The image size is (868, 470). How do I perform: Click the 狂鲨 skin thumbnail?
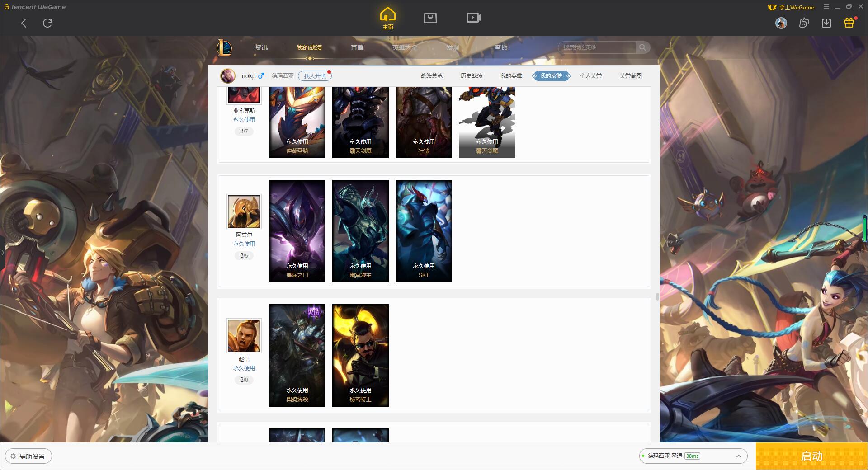[x=424, y=122]
